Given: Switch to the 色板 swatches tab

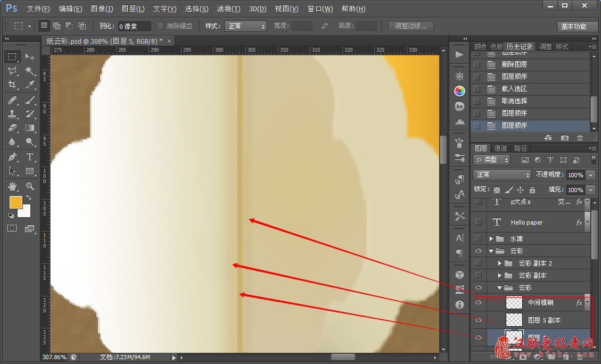Looking at the screenshot, I should pyautogui.click(x=496, y=47).
